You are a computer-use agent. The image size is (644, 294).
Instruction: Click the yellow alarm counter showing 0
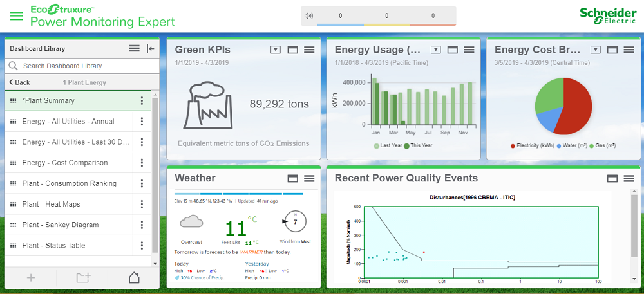point(387,16)
